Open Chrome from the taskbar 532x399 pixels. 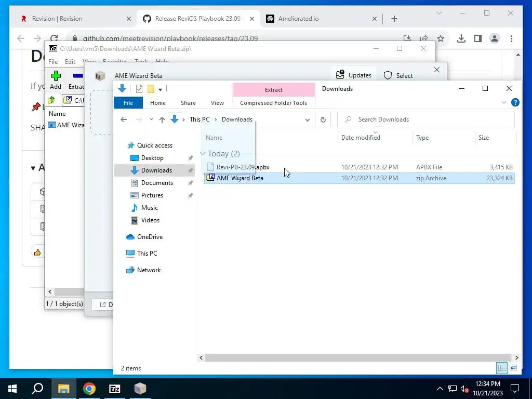click(89, 389)
